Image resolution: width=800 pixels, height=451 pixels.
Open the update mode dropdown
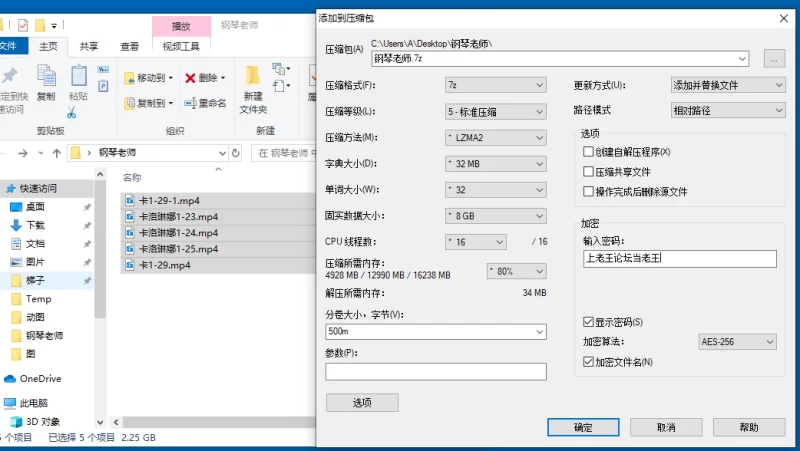point(728,85)
